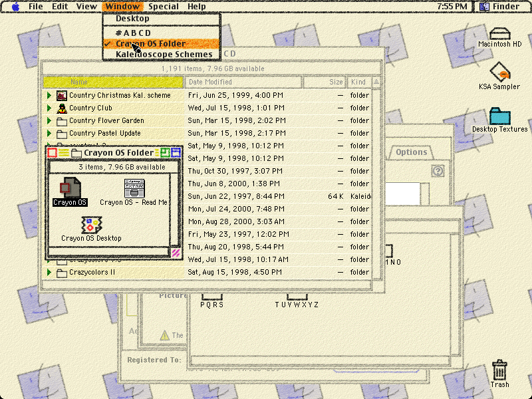Open the Apple menu
532x399 pixels.
pyautogui.click(x=15, y=7)
